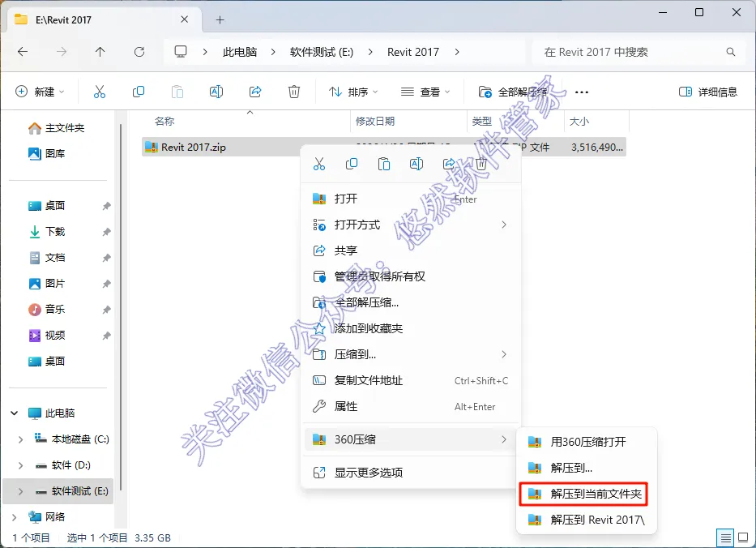Click the search magnifier icon

(x=731, y=52)
